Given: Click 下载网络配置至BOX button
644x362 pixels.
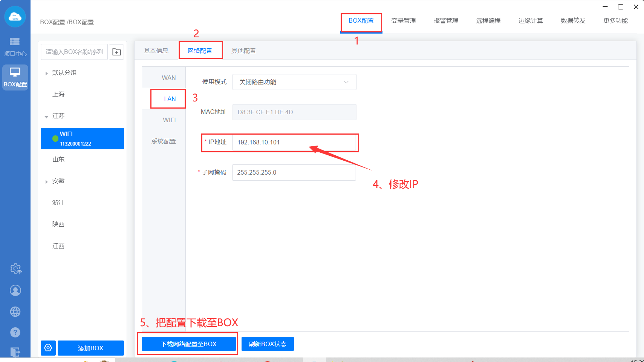Looking at the screenshot, I should (x=188, y=344).
